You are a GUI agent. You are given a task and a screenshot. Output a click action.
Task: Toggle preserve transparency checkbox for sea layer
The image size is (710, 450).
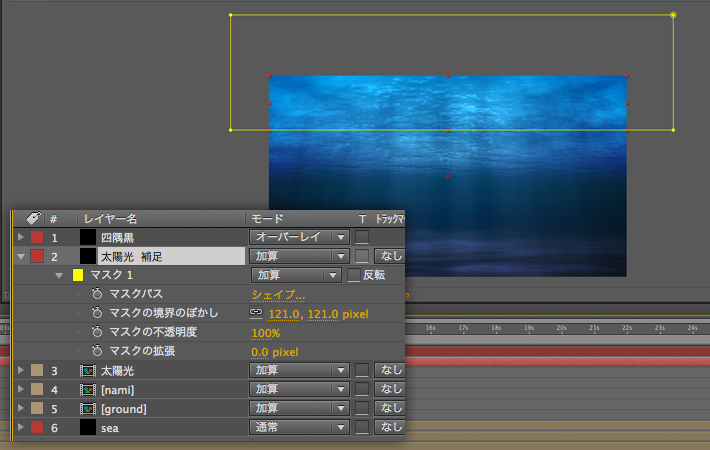tap(362, 427)
